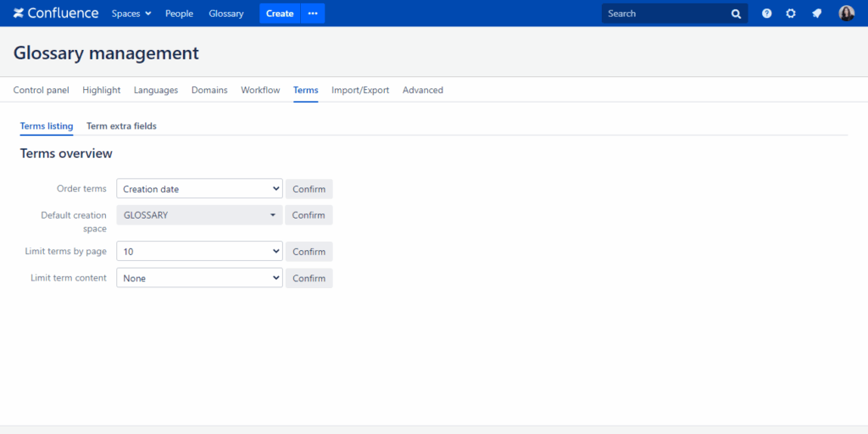
Task: Confirm the Order terms setting
Action: [309, 189]
